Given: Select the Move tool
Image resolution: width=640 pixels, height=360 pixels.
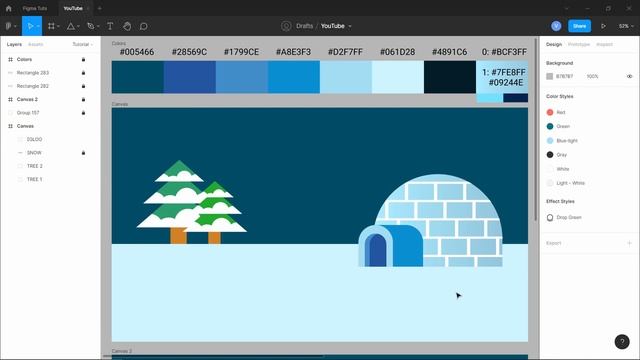Looking at the screenshot, I should click(30, 26).
